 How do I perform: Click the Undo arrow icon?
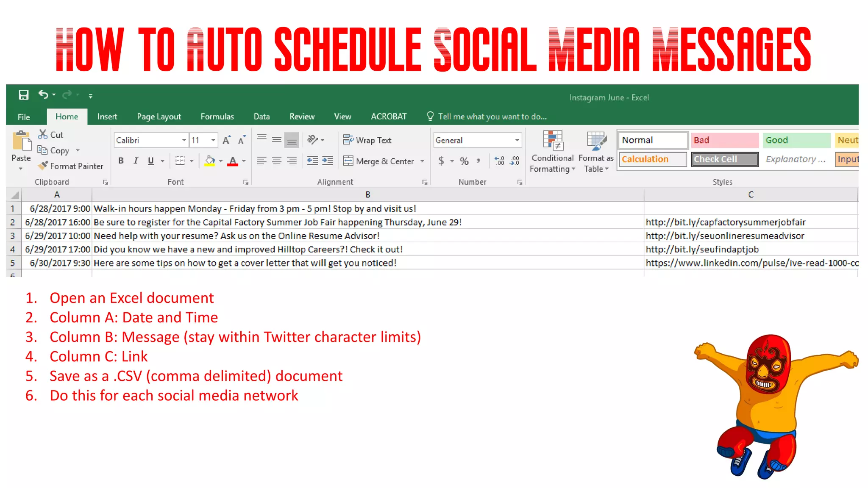point(43,94)
